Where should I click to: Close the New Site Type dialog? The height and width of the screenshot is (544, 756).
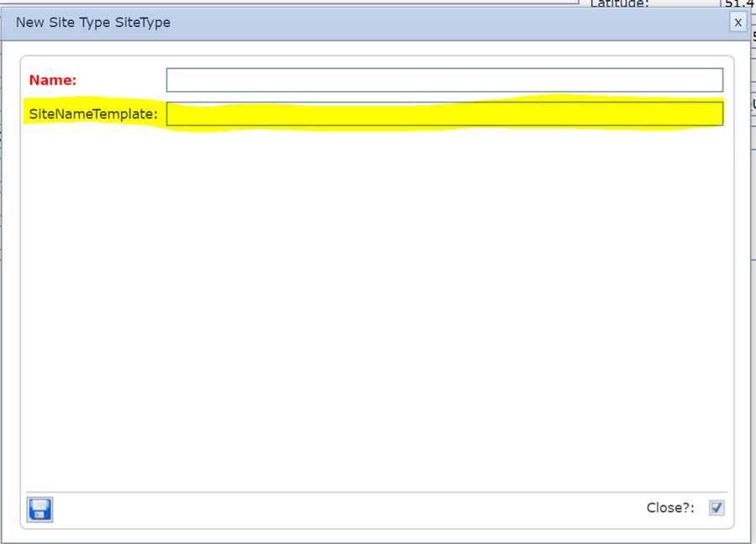click(x=737, y=23)
